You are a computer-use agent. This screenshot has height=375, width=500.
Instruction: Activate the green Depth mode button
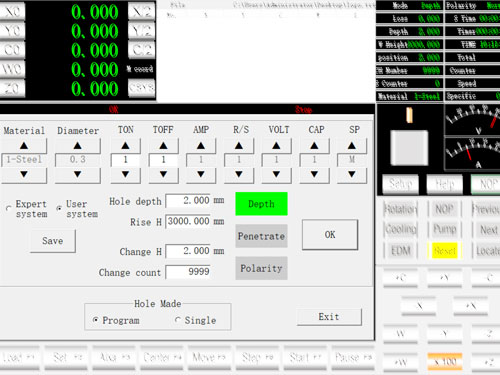pyautogui.click(x=261, y=204)
